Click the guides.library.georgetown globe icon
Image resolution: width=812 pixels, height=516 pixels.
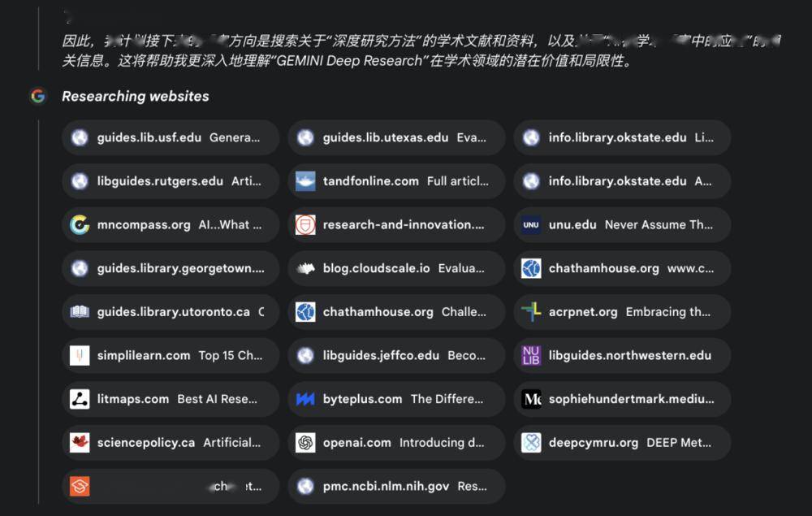pos(80,268)
